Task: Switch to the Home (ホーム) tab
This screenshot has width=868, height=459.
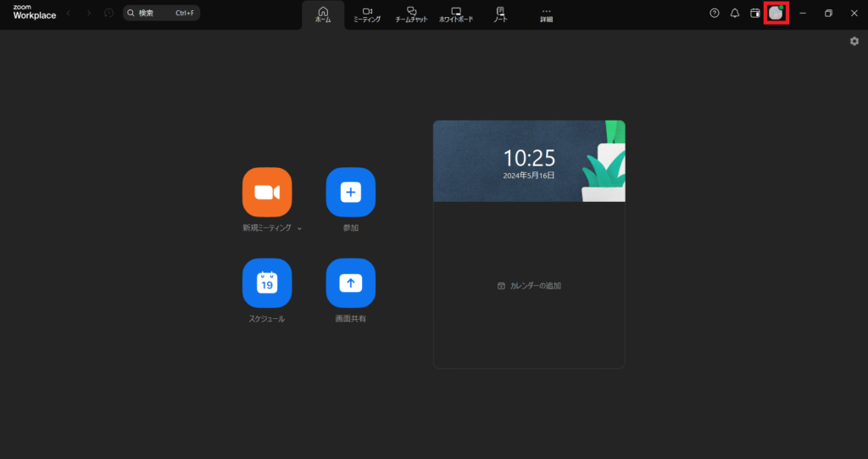Action: click(x=323, y=14)
